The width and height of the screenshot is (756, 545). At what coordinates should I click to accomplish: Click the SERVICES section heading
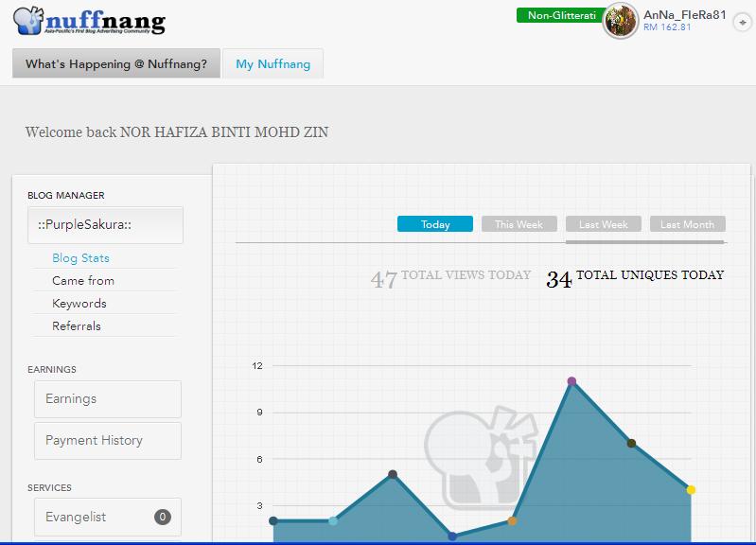click(x=49, y=487)
